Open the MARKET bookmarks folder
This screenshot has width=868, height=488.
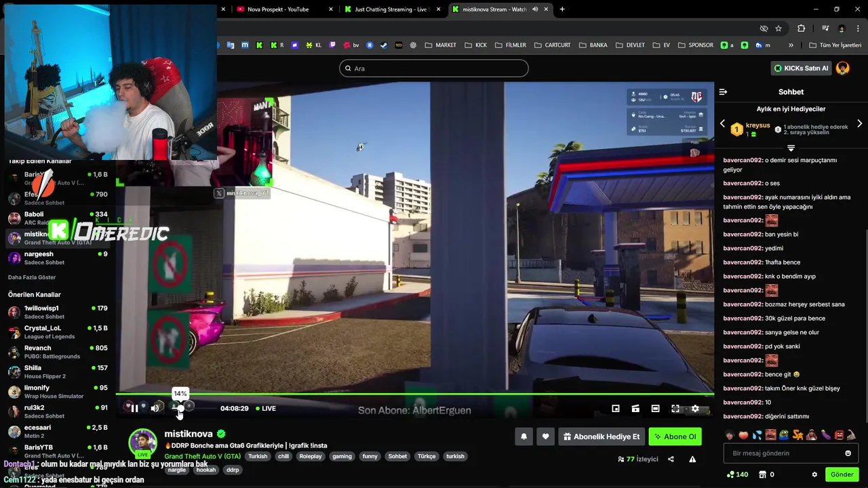(441, 45)
